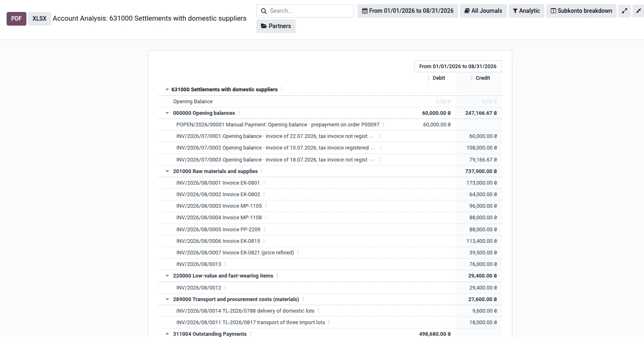Open the kebab menu for 289000 Transport costs

[303, 299]
